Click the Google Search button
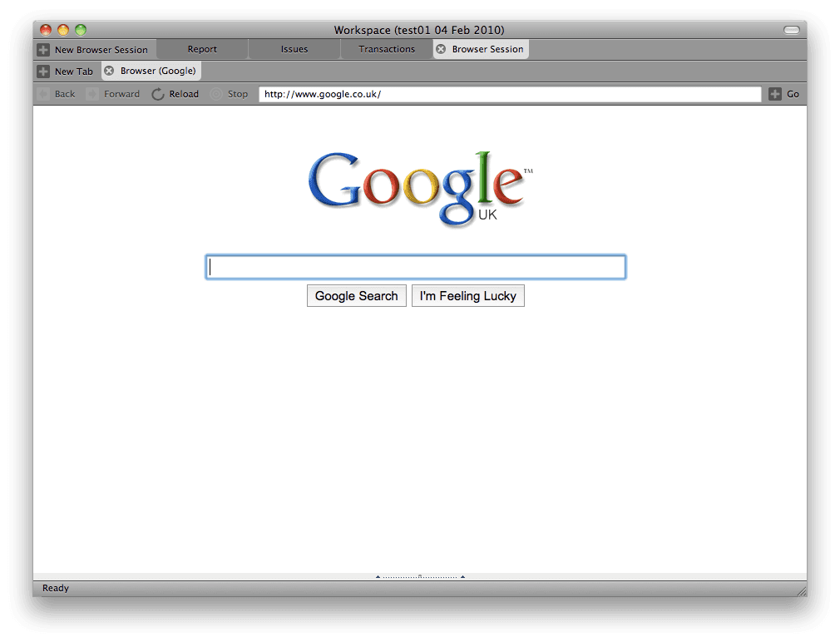The height and width of the screenshot is (642, 840). click(x=356, y=296)
